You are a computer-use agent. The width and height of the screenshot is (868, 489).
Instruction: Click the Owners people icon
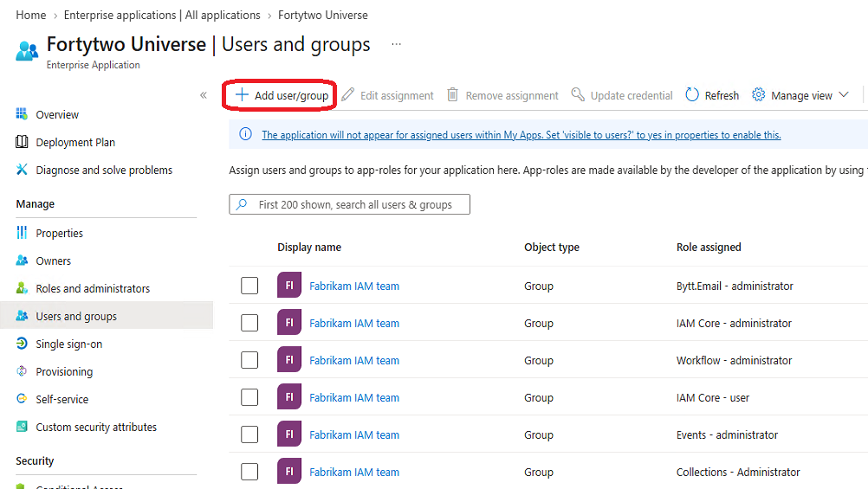22,260
